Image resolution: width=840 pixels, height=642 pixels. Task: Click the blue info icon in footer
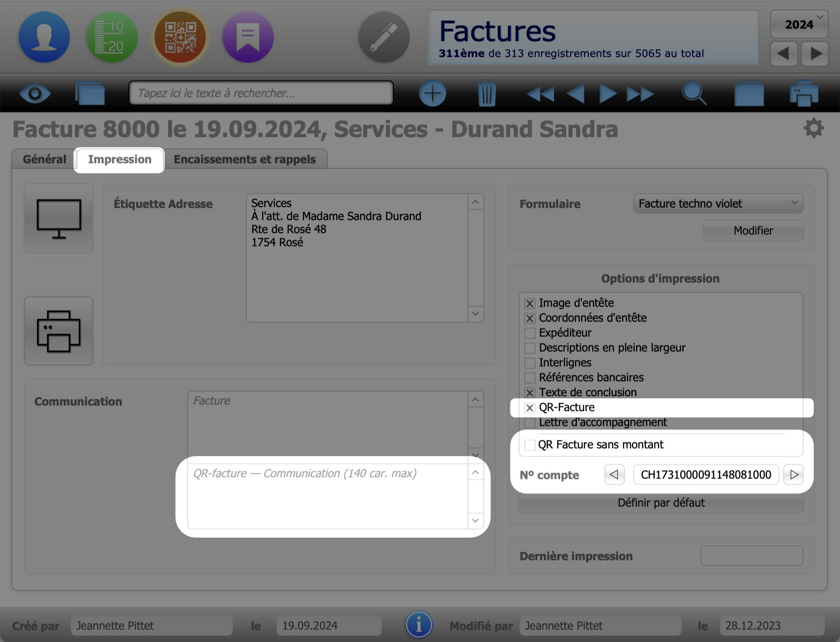pyautogui.click(x=419, y=625)
